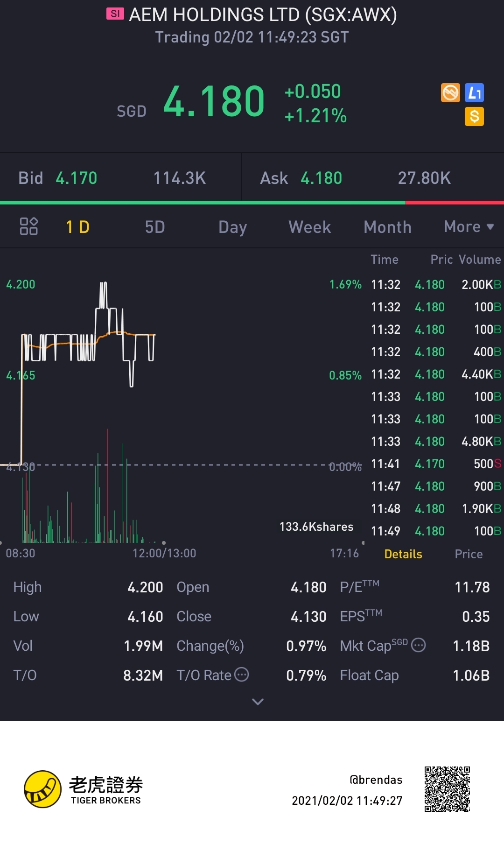The width and height of the screenshot is (504, 858).
Task: Open the chart layout grid icon
Action: pyautogui.click(x=28, y=226)
